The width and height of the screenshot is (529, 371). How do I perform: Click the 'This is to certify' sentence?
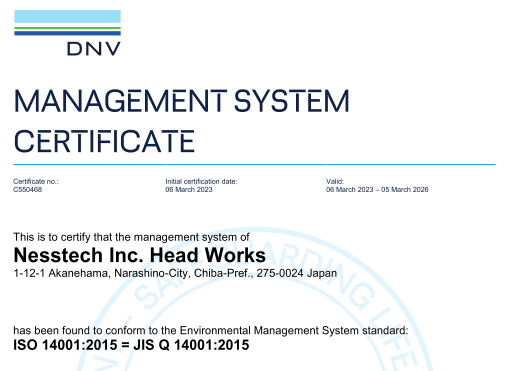point(131,237)
